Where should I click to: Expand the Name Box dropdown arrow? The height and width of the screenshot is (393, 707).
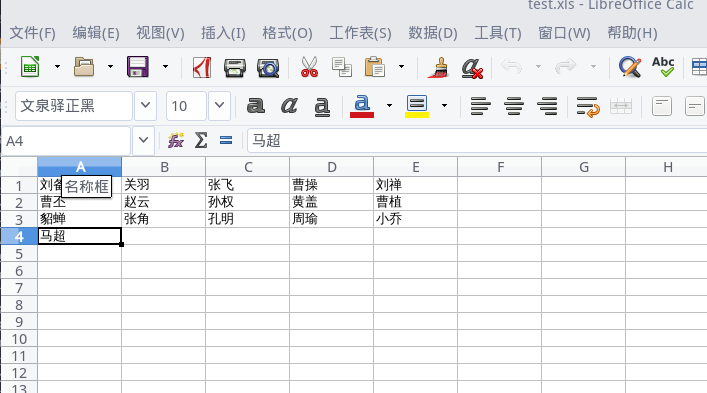[143, 141]
